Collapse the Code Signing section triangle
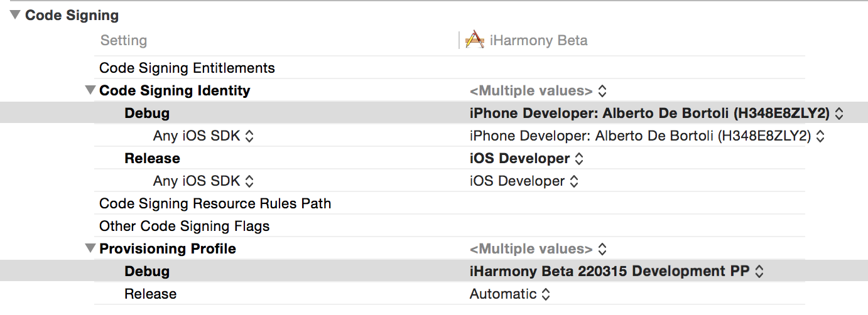 click(15, 16)
